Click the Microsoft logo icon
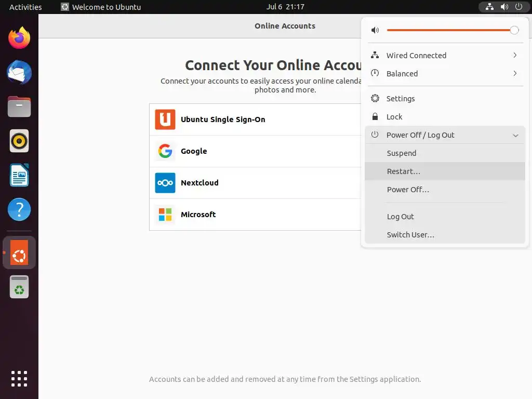 (165, 215)
